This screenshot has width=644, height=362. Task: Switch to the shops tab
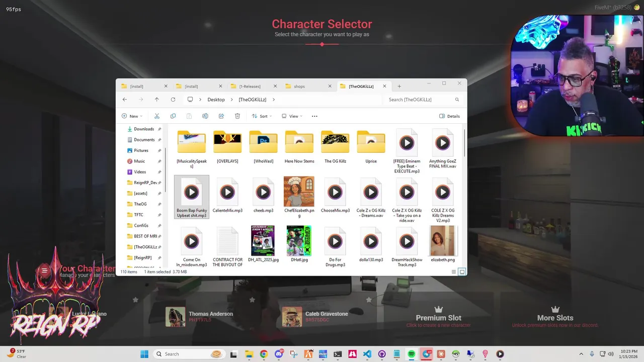click(x=307, y=86)
